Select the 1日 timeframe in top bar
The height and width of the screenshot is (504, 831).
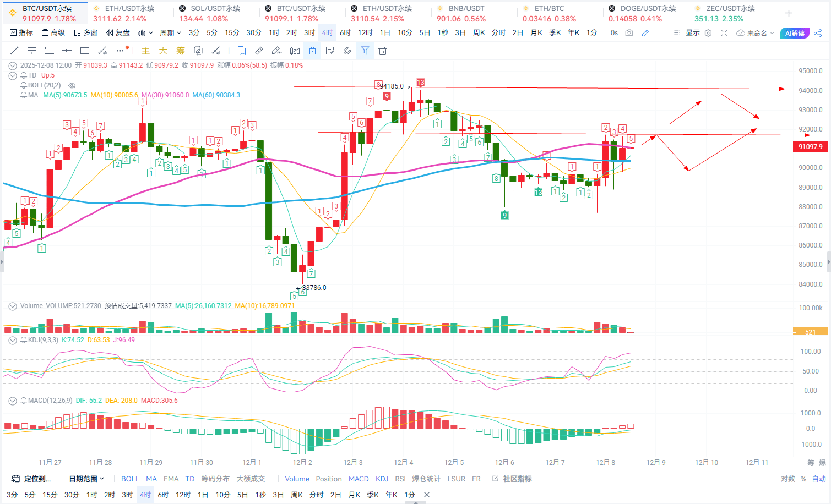[385, 33]
